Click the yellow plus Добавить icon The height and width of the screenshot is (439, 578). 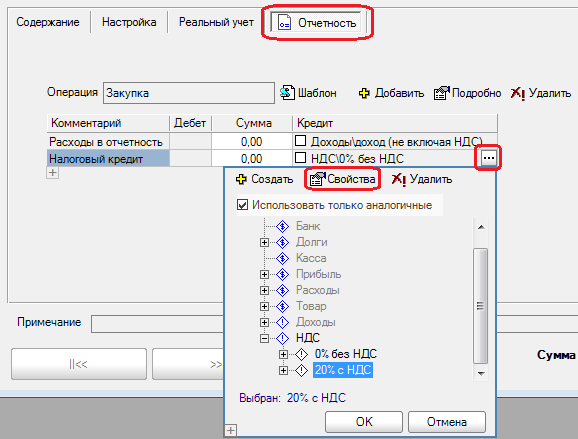pos(364,93)
